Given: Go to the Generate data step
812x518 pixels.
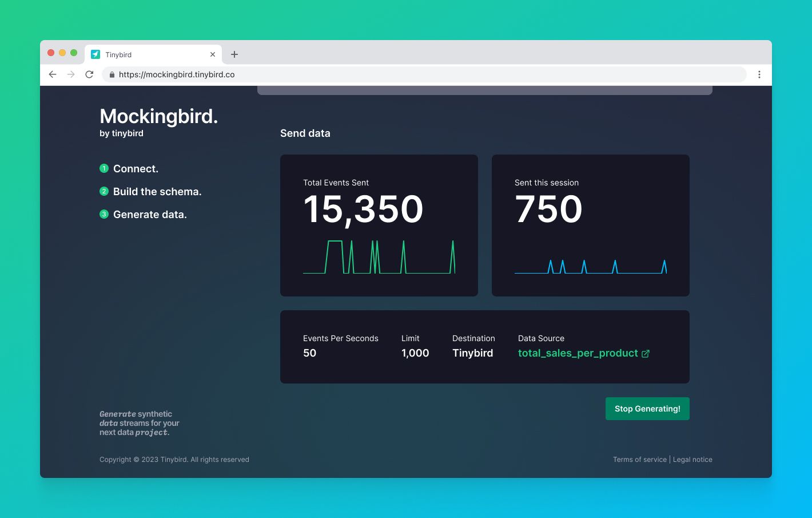Looking at the screenshot, I should [150, 215].
